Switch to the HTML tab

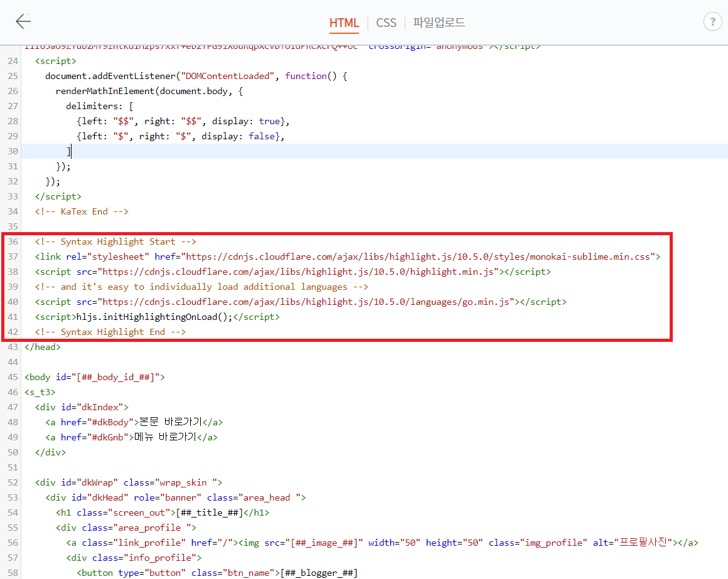344,23
